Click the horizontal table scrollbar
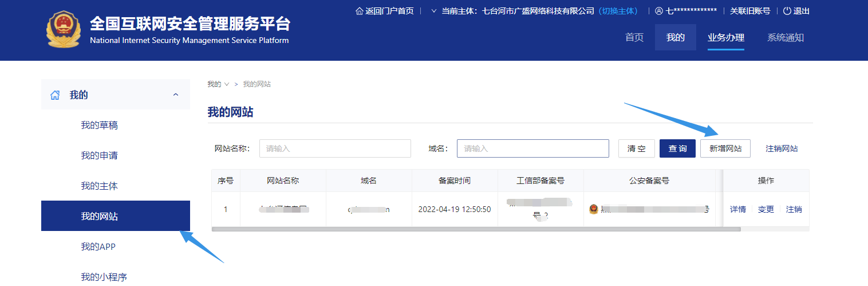868x286 pixels. click(475, 229)
